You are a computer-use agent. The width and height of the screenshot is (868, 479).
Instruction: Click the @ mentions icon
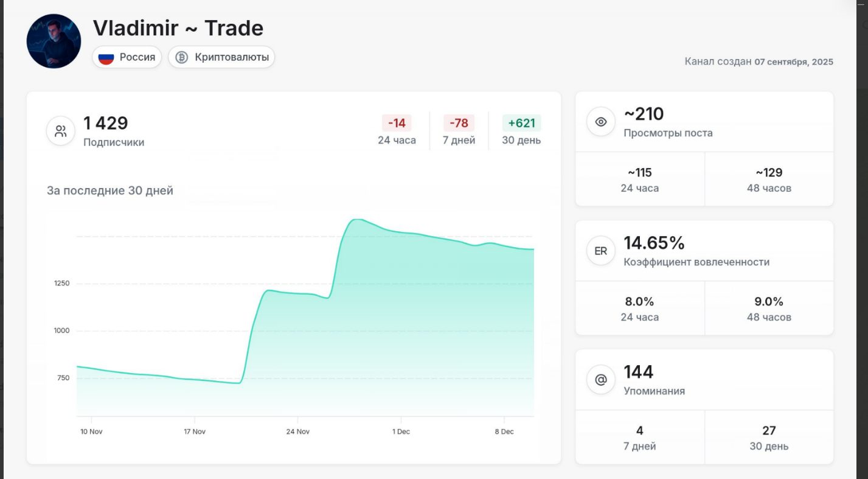tap(600, 379)
